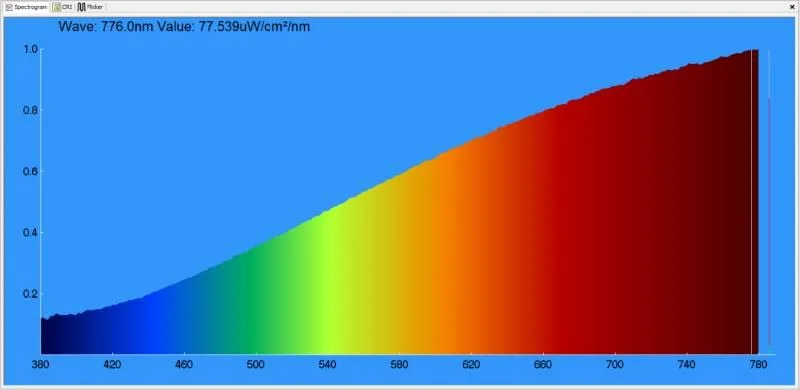This screenshot has height=390, width=800.
Task: Click the Wave 776.0nm value readout
Action: 184,27
